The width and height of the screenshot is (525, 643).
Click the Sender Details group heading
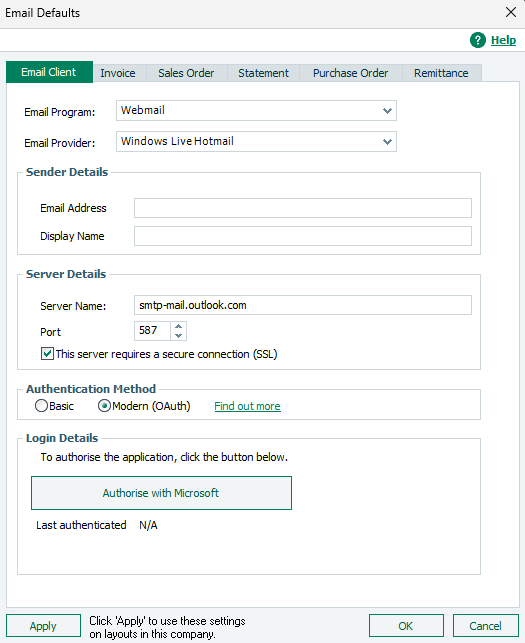[x=67, y=172]
